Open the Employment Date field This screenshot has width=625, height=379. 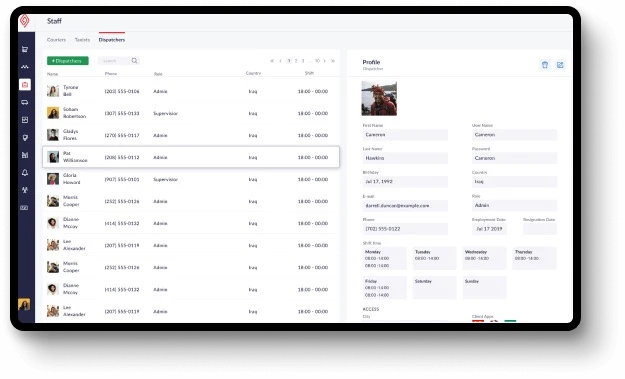489,229
